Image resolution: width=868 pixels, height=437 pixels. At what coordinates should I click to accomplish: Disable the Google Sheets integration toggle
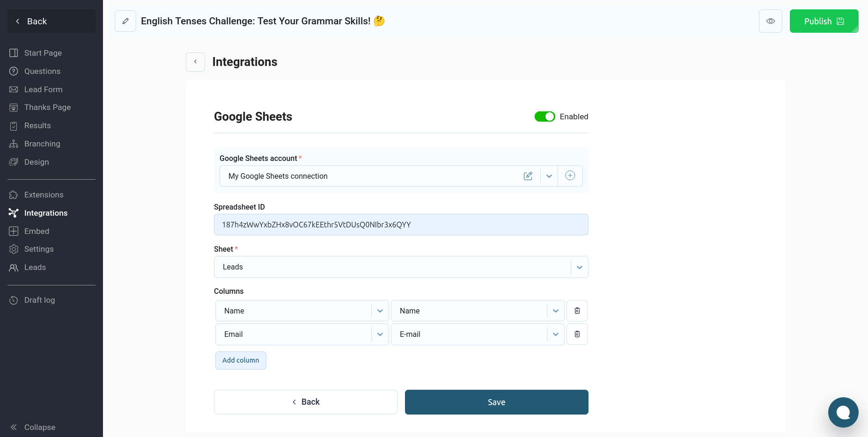544,117
